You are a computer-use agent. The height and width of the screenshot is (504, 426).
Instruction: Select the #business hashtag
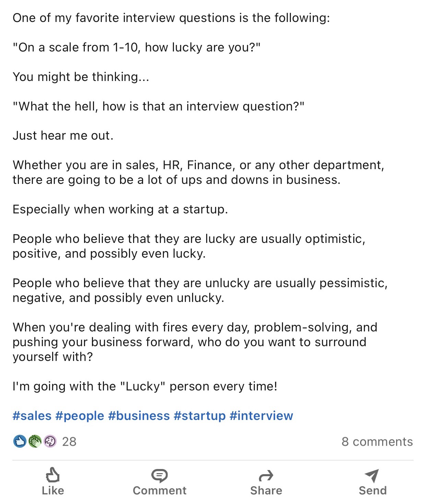(139, 416)
